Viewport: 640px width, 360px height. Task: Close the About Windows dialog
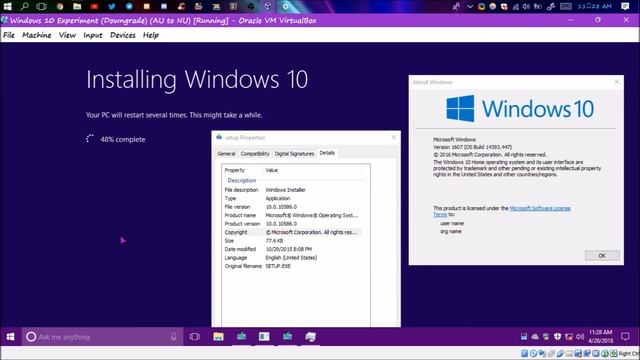(x=617, y=82)
